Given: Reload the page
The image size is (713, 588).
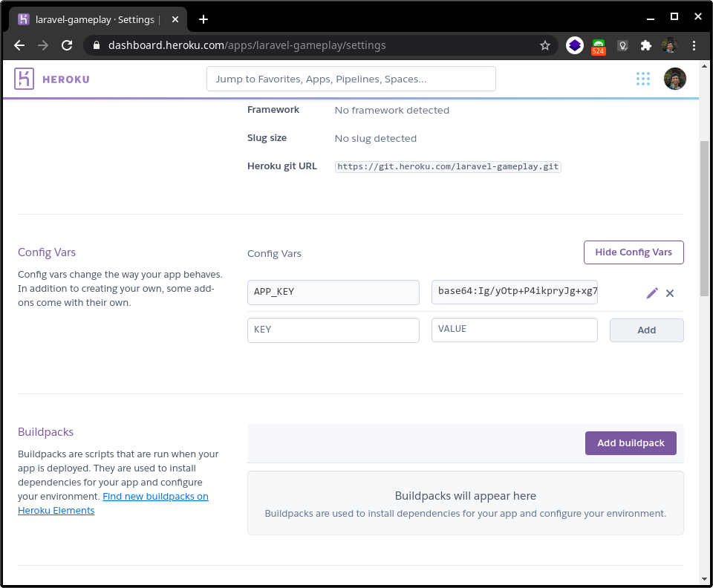Looking at the screenshot, I should tap(67, 45).
